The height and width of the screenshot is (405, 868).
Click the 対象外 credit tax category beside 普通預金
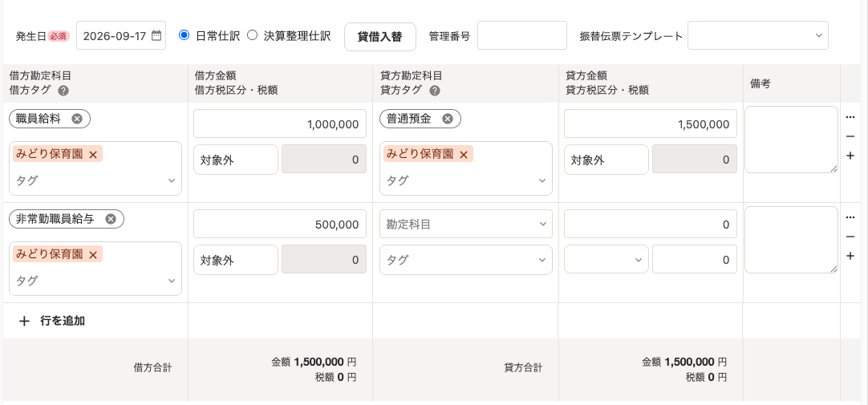[x=606, y=160]
